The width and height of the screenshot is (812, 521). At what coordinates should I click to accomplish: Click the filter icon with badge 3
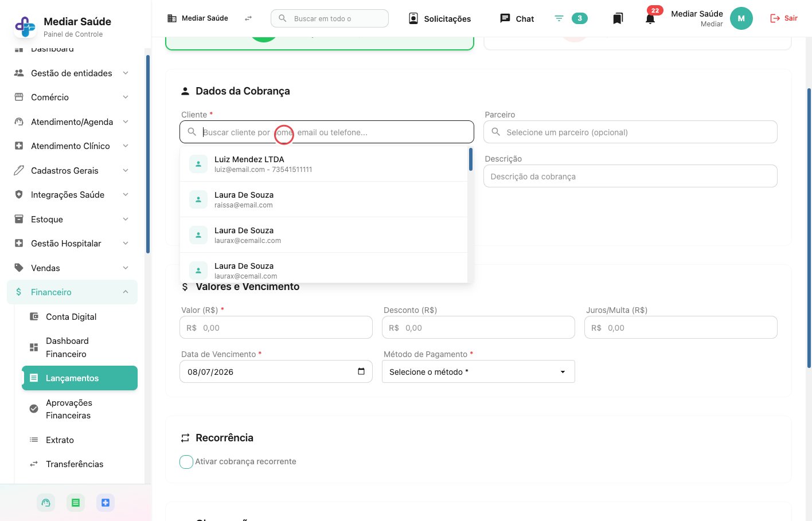(x=559, y=18)
